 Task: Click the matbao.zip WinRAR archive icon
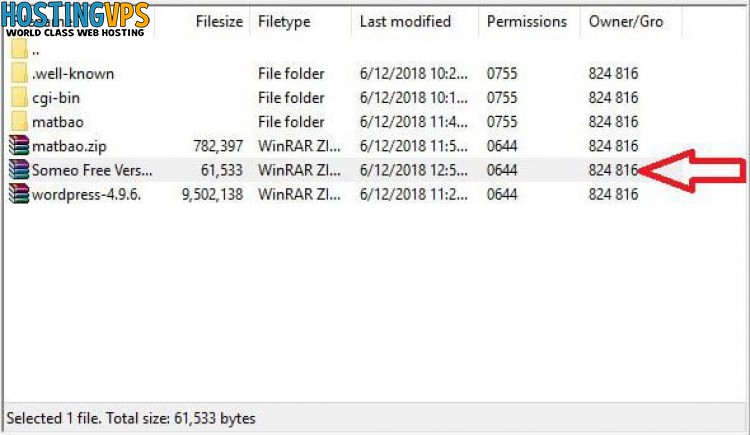click(x=19, y=145)
